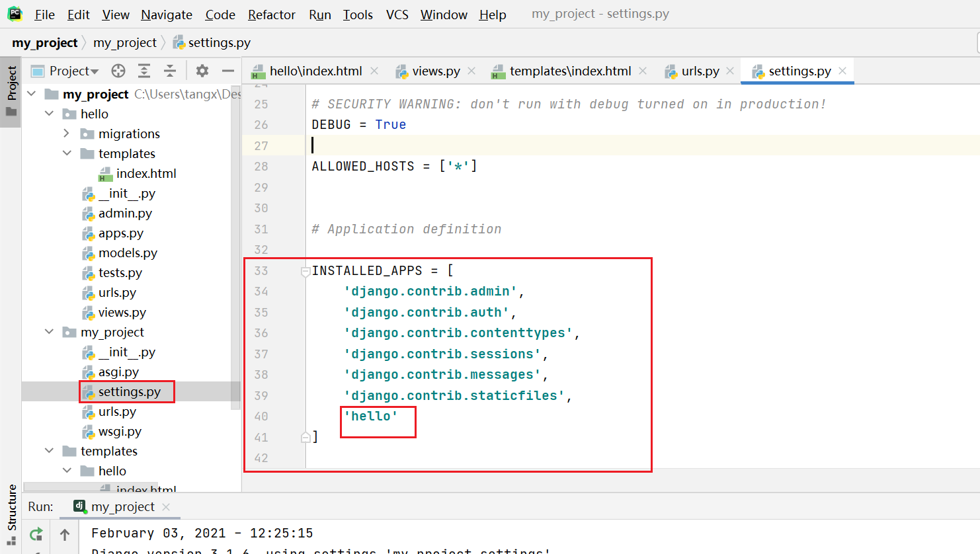This screenshot has height=554, width=980.
Task: Open the Project tool window side tab
Action: pos(11,91)
